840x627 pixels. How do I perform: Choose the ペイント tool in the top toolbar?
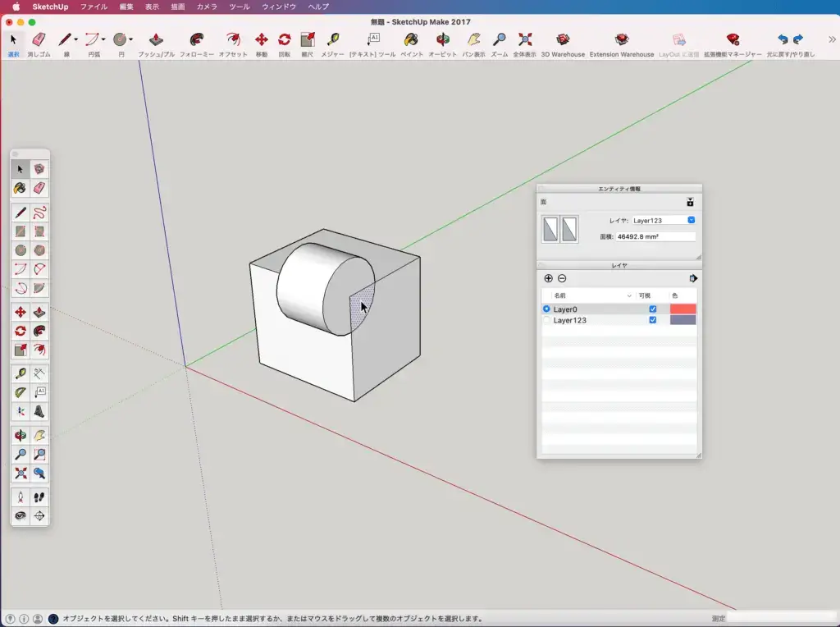(412, 44)
